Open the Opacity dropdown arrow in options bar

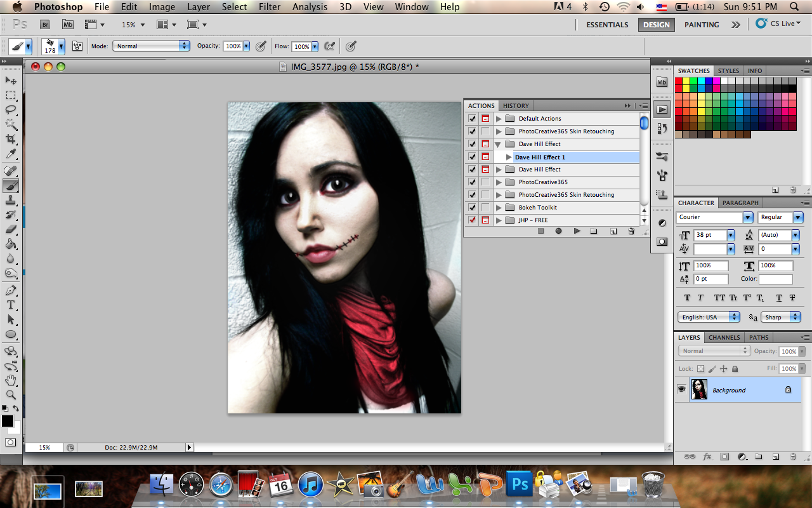click(246, 46)
